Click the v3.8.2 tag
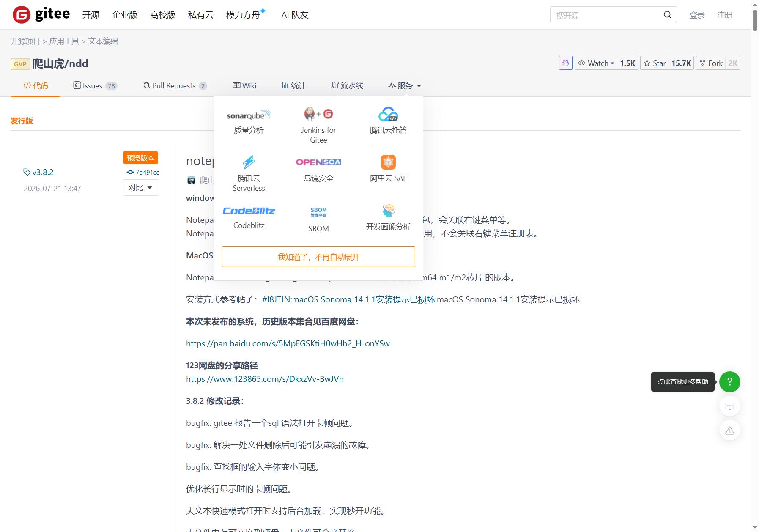This screenshot has width=759, height=532. (38, 172)
